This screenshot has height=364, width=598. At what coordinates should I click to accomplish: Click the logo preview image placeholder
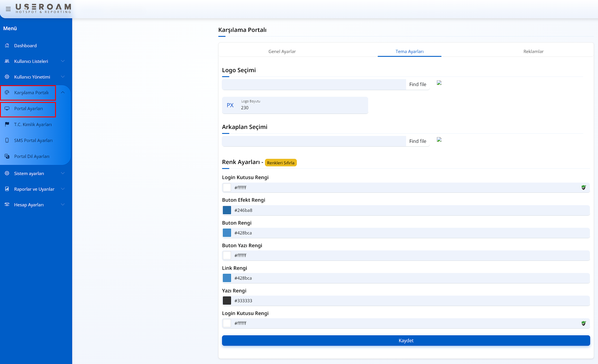click(439, 83)
